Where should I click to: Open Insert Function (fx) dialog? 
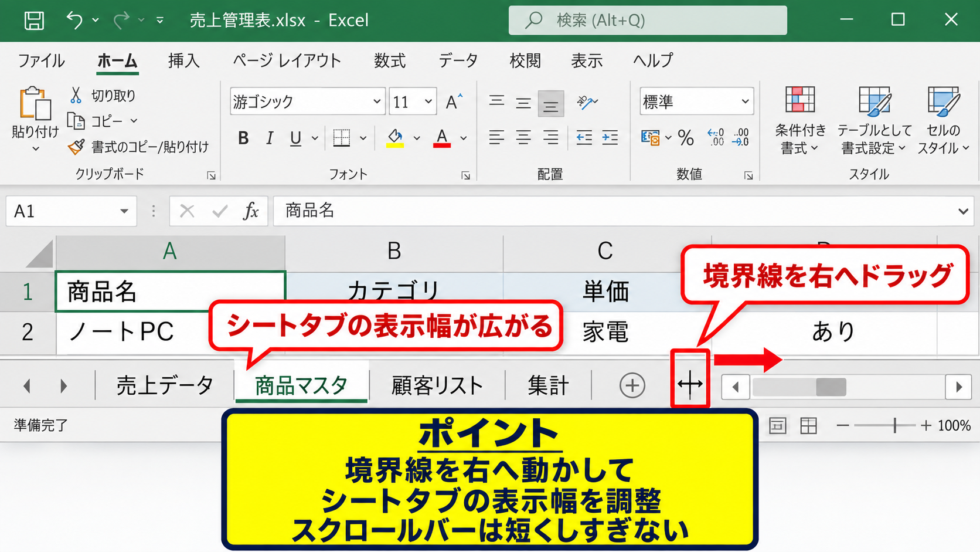tap(251, 211)
